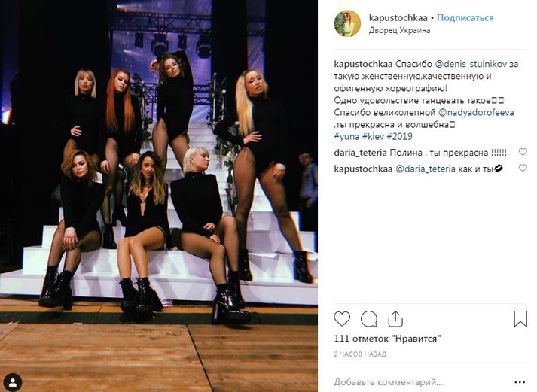Like kapustochkaa's reply with its small heart
The height and width of the screenshot is (392, 537).
click(x=523, y=169)
